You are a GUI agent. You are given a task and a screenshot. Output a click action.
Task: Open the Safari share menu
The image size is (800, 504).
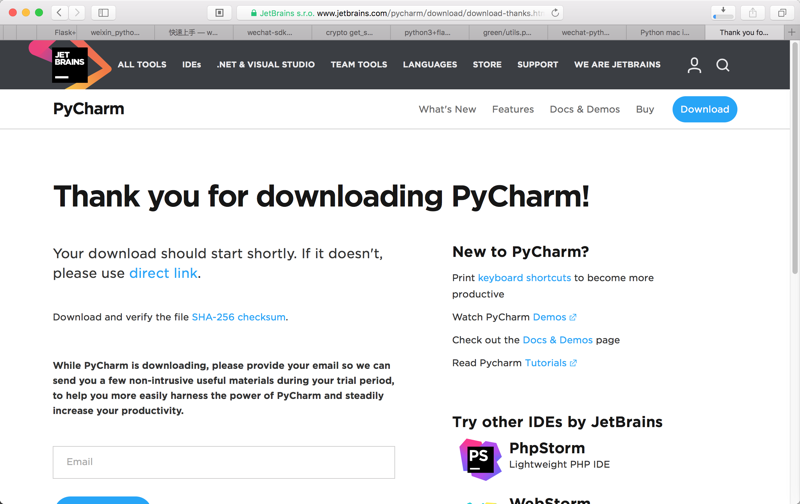[x=753, y=13]
